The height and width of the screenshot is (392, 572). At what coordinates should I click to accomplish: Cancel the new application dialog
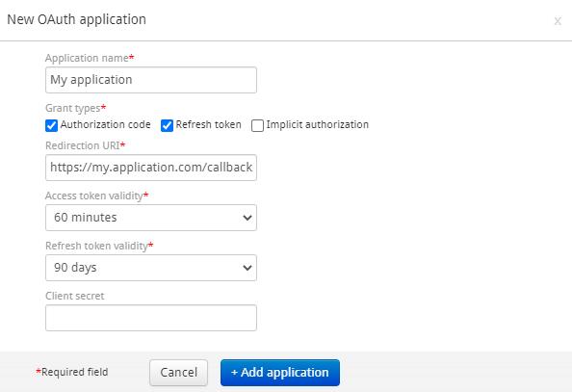pos(179,373)
